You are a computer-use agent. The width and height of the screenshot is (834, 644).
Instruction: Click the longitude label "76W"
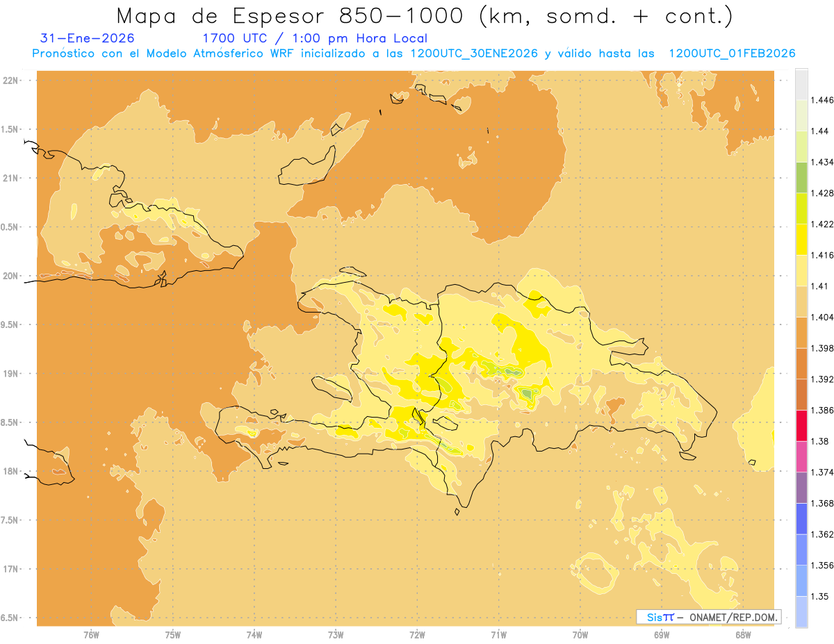pyautogui.click(x=91, y=635)
